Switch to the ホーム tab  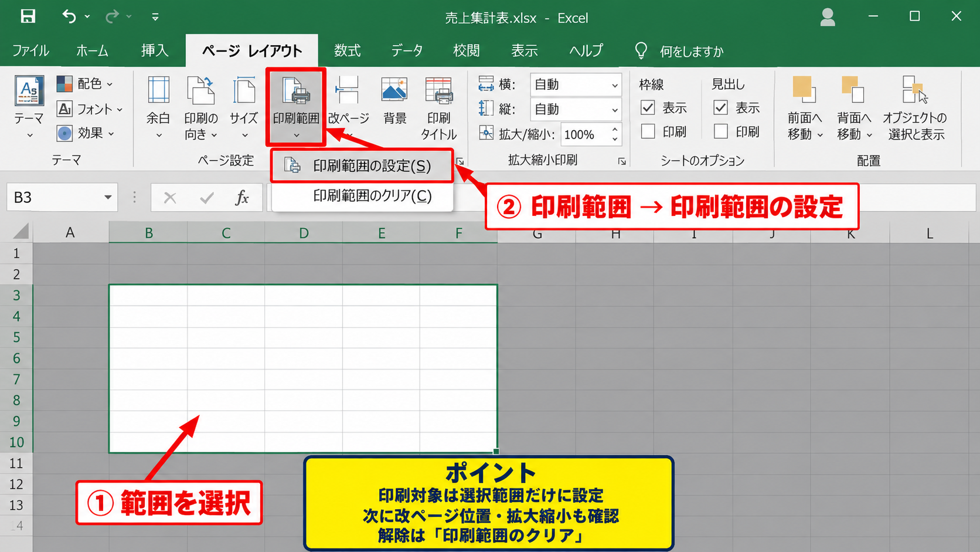tap(92, 50)
